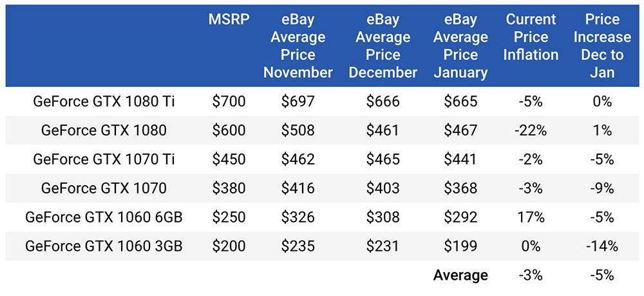Select the Current Price Inflation header
The image size is (644, 296).
tap(531, 37)
